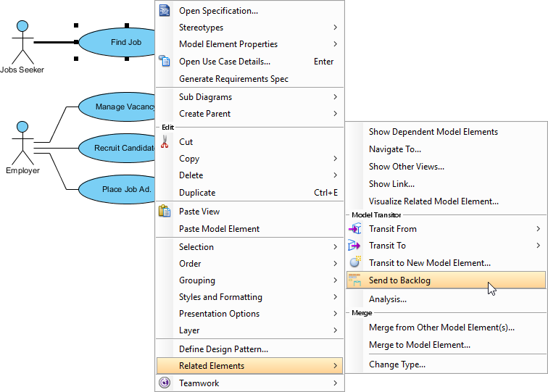
Task: Click the Jobs Seeker label
Action: (x=22, y=70)
